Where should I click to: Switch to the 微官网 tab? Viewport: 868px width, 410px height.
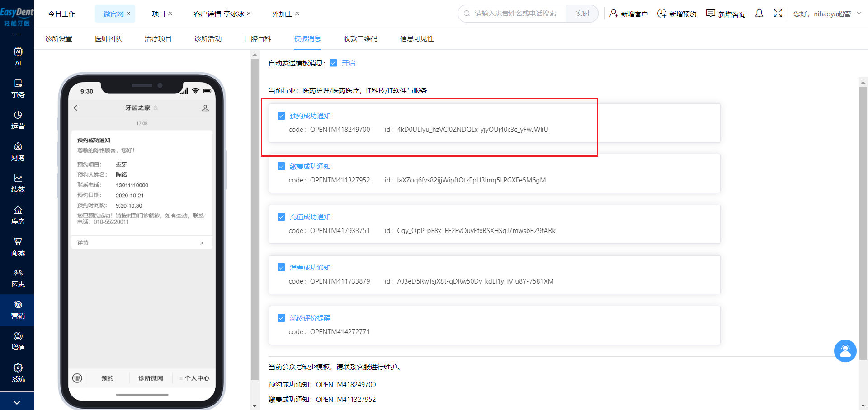113,14
